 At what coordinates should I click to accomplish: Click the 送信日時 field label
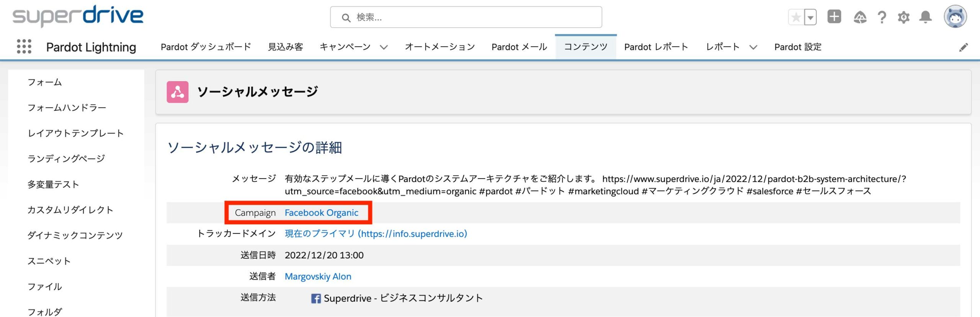point(258,255)
